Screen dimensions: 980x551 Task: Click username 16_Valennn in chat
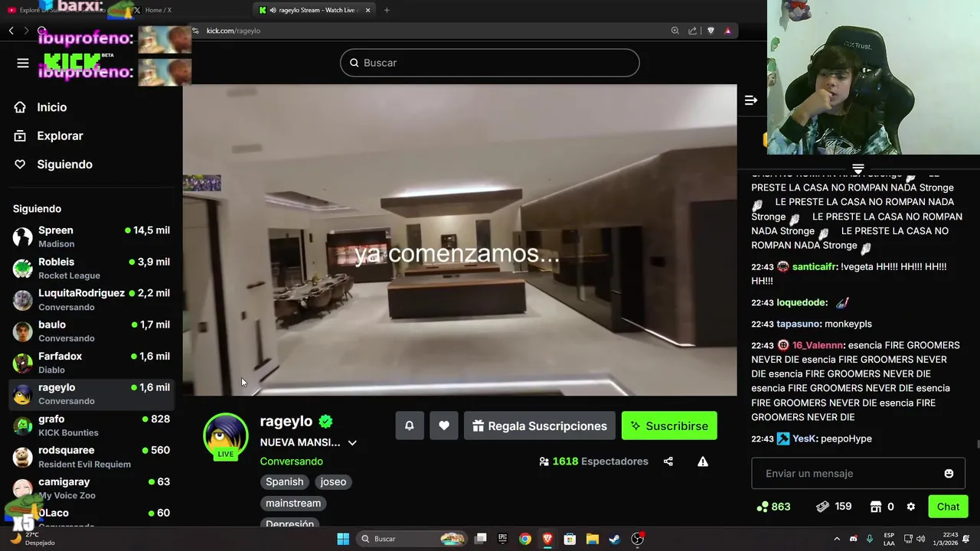[x=818, y=345]
